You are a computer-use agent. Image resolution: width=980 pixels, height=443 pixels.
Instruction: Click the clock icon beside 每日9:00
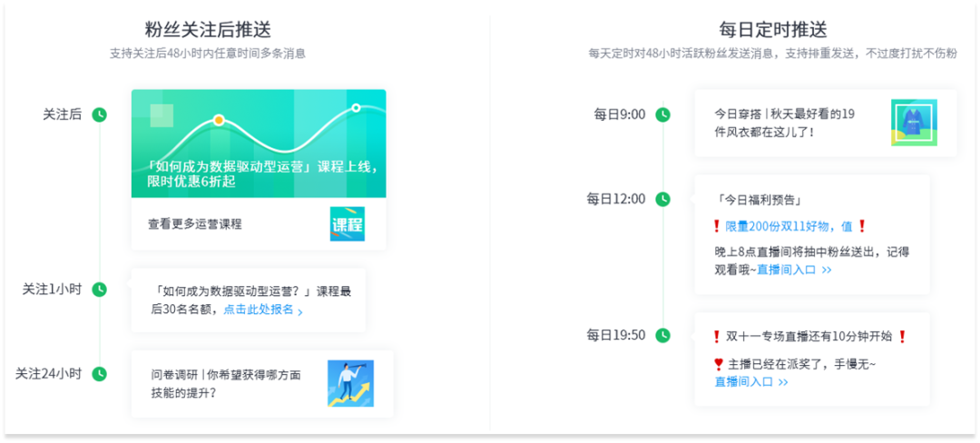tap(662, 114)
